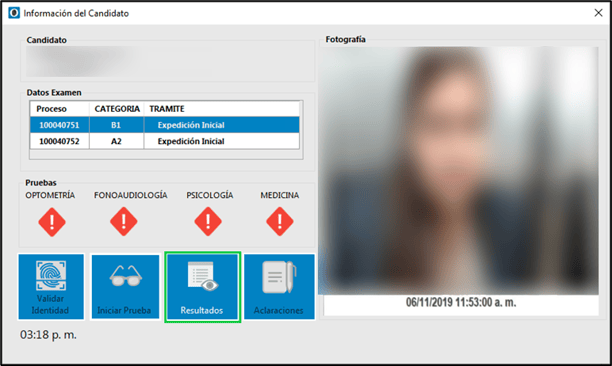Sort by CATEGORIA column header
The width and height of the screenshot is (612, 366).
[117, 109]
